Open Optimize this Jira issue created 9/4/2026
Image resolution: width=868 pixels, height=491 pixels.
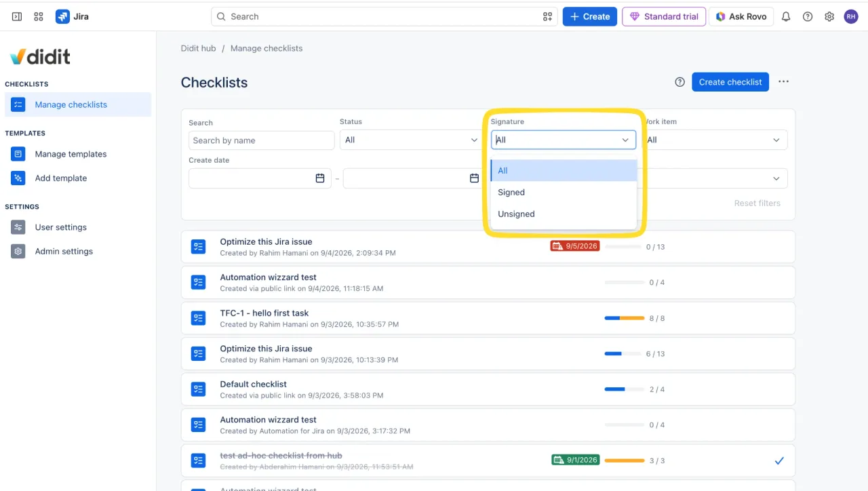point(488,247)
